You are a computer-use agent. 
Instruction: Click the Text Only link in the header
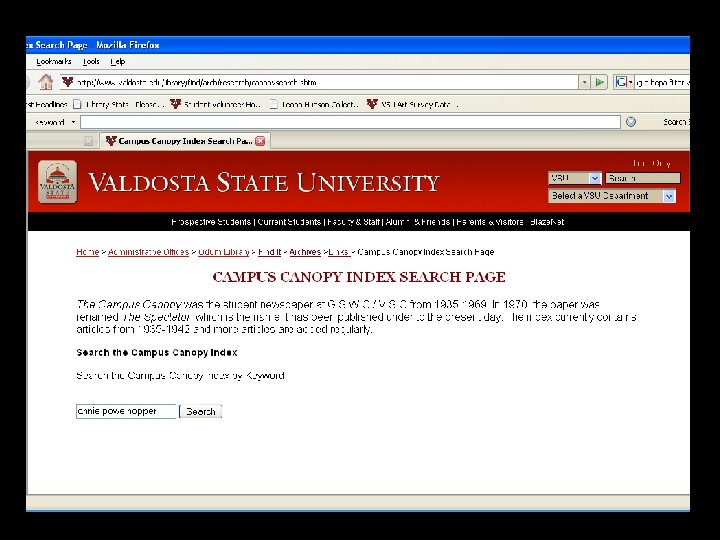(x=652, y=163)
